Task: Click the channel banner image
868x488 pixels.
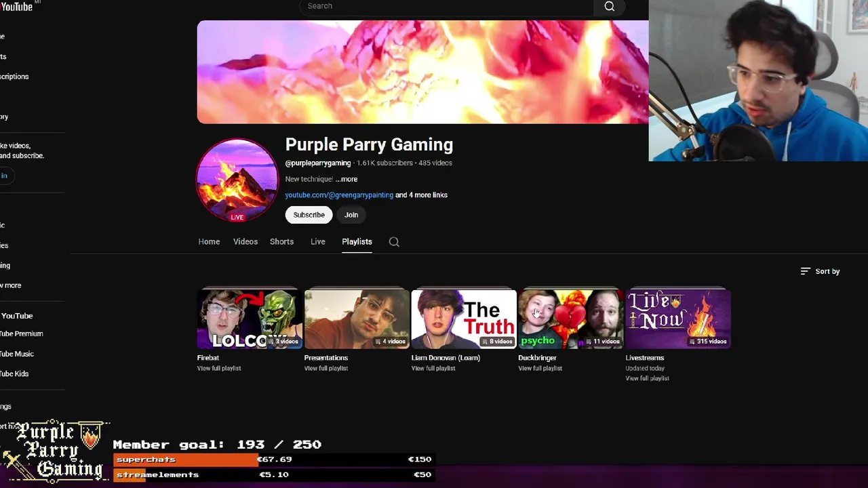Action: (x=422, y=72)
